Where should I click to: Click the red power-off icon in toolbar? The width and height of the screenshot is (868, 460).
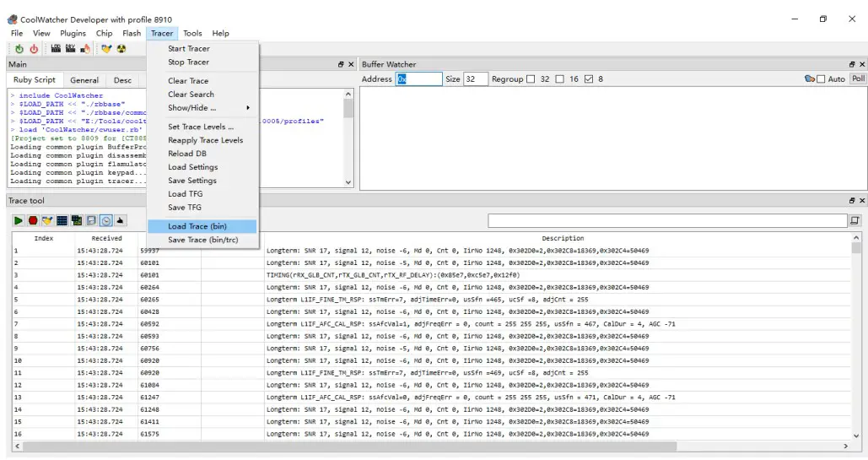tap(34, 49)
